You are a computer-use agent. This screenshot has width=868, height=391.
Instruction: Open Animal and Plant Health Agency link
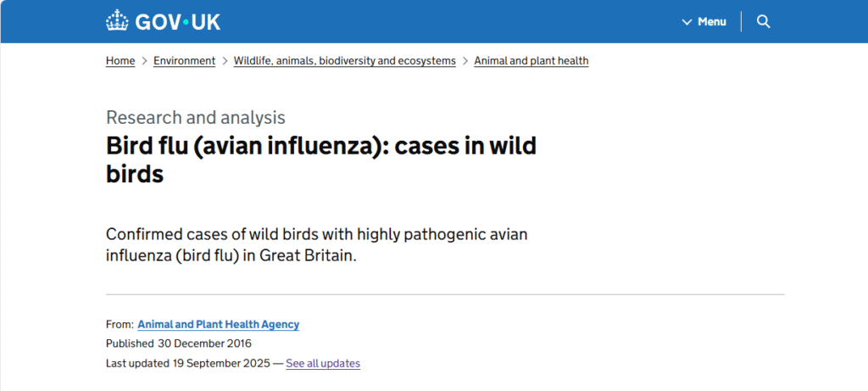pos(218,324)
